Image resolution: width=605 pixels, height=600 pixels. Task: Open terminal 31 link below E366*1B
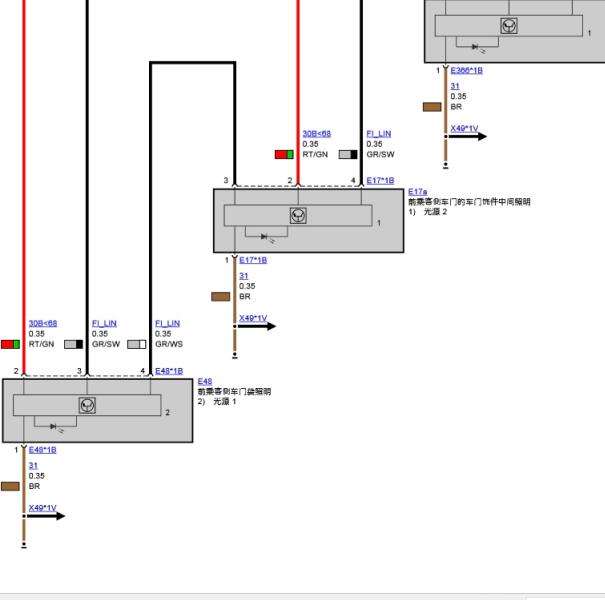[x=455, y=86]
